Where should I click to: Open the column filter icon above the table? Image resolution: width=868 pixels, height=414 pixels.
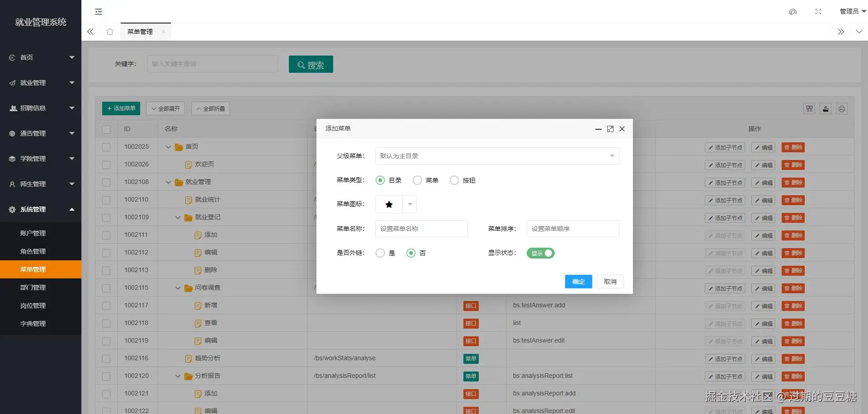coord(809,109)
